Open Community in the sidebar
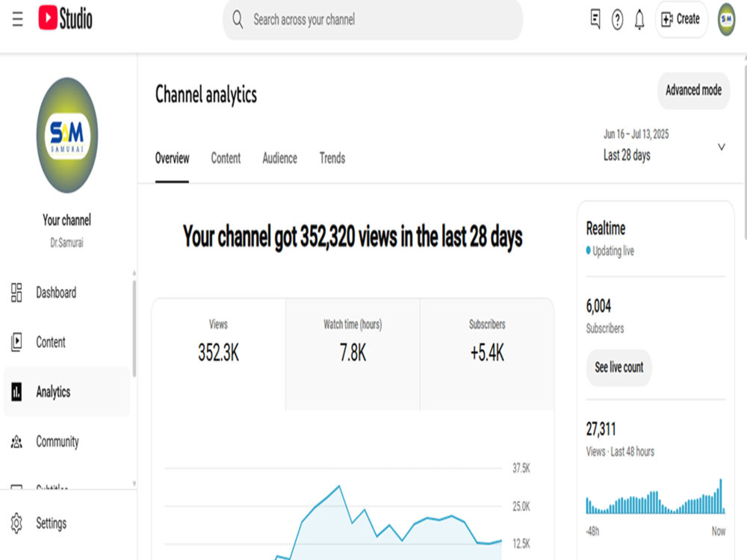The image size is (747, 560). (66, 441)
